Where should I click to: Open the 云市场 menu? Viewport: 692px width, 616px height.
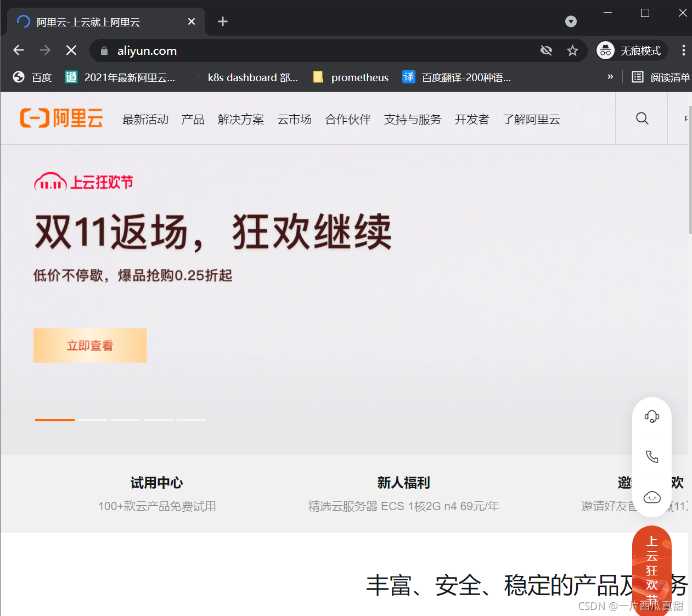(295, 119)
